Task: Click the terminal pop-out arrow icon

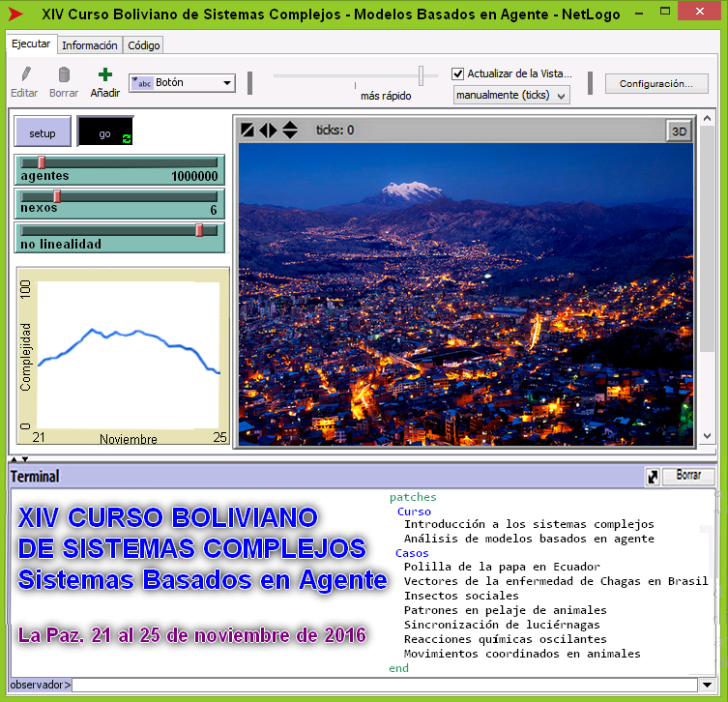Action: (x=654, y=477)
